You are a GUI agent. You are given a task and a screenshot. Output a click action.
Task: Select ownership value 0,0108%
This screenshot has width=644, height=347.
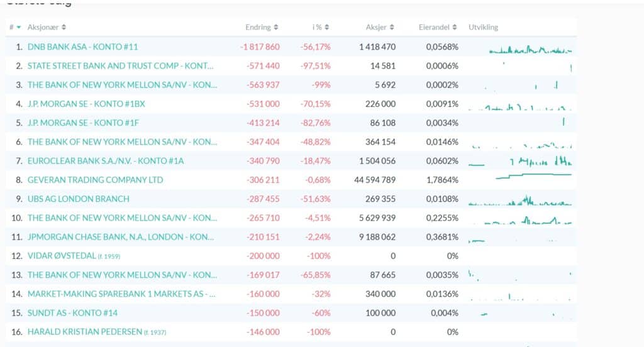[x=442, y=199]
